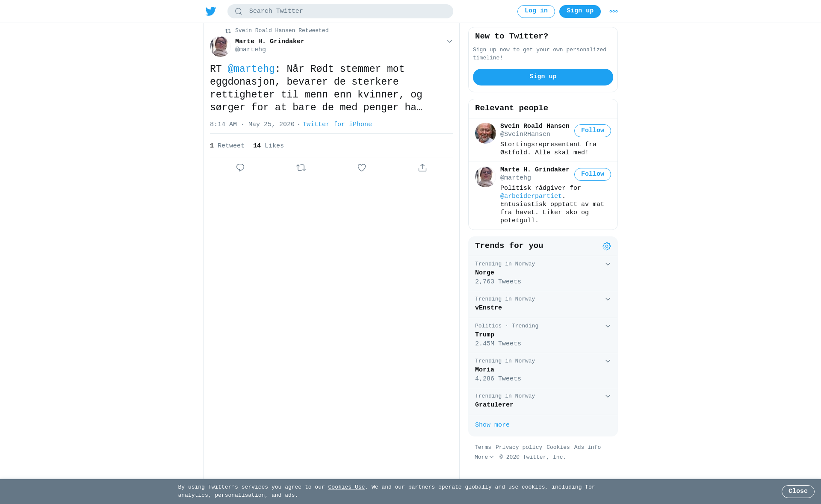821x504 pixels.
Task: Retweet using the retweet arrows icon
Action: (301, 168)
